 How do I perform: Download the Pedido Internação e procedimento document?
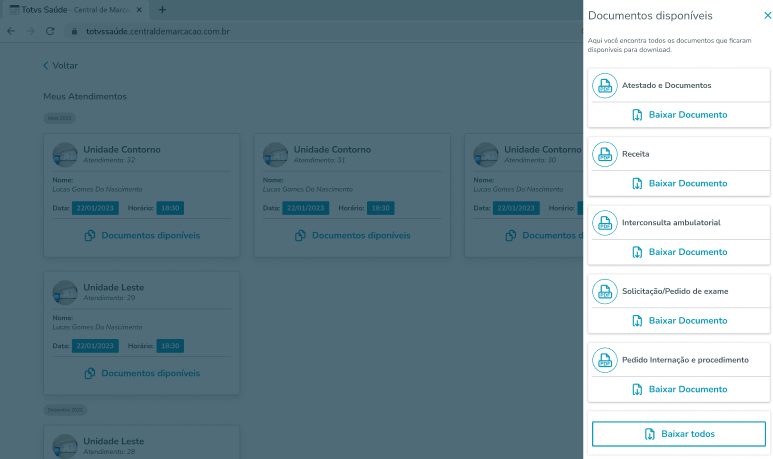(679, 389)
